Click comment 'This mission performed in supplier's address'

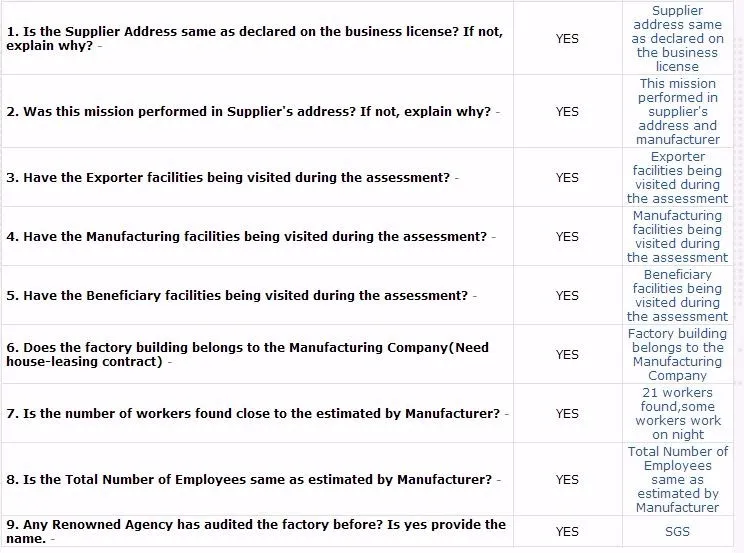pyautogui.click(x=677, y=112)
